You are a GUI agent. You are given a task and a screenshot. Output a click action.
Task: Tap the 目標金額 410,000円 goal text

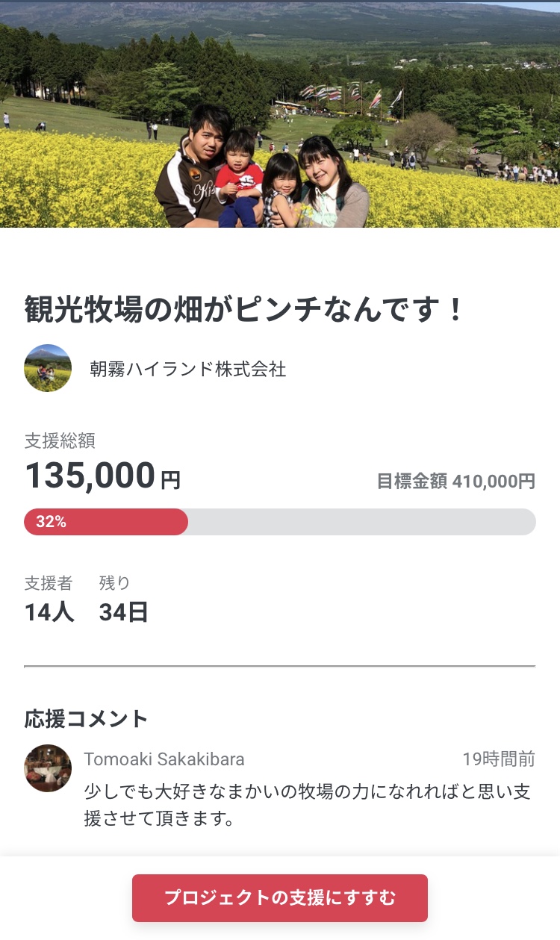[455, 481]
